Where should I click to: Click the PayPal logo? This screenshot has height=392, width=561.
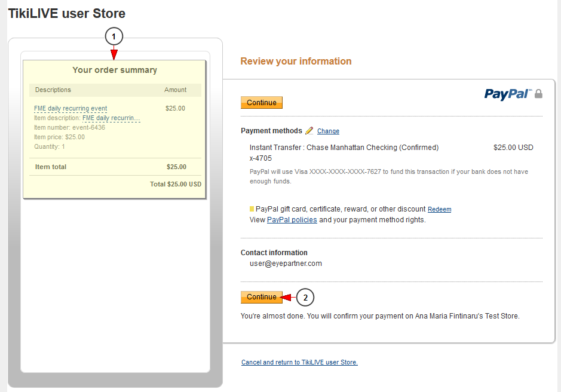click(x=508, y=94)
